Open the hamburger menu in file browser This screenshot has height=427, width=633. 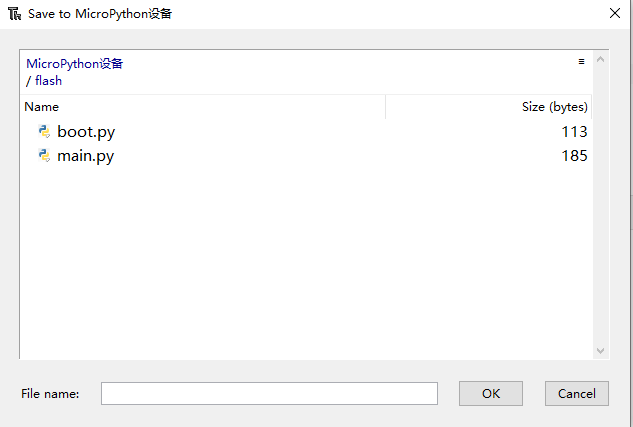581,61
